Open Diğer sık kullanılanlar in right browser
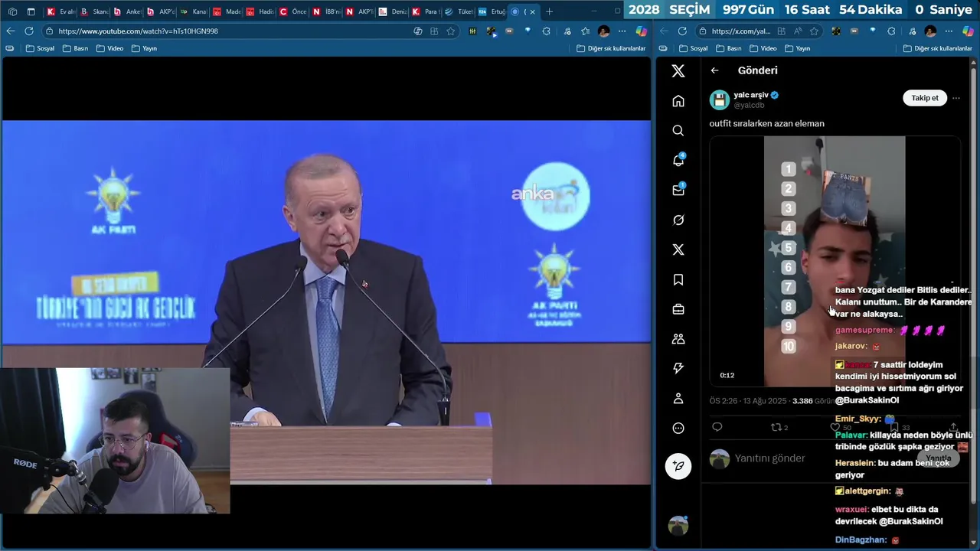 pyautogui.click(x=938, y=48)
